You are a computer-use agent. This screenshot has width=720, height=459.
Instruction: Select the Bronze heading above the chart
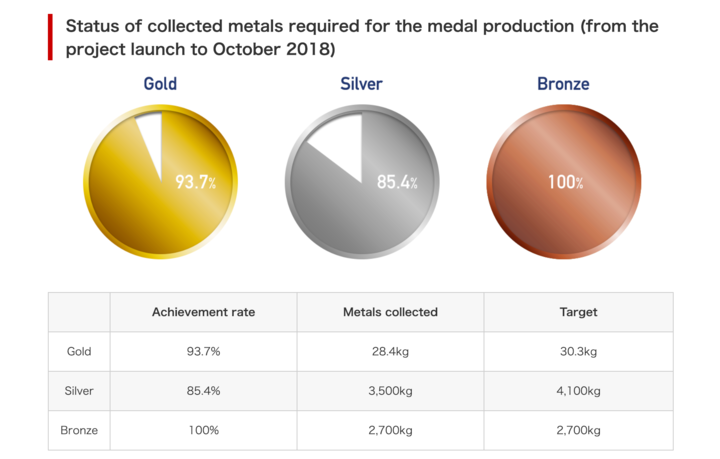563,84
